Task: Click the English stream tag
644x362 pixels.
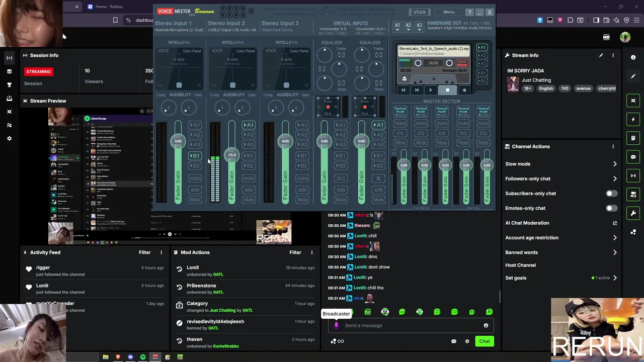Action: pyautogui.click(x=546, y=88)
